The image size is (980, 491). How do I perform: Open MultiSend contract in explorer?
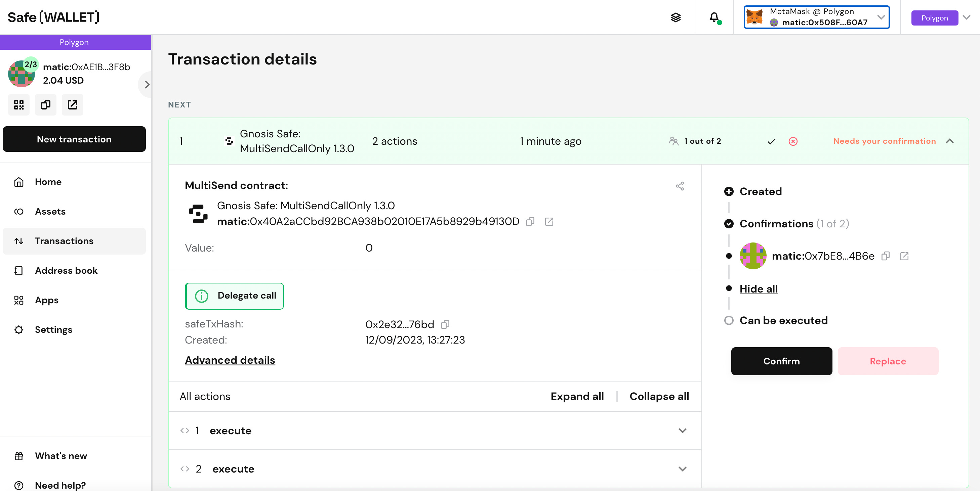(x=548, y=222)
